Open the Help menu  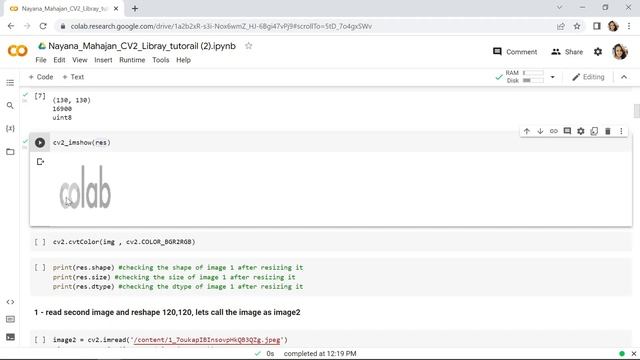pos(183,60)
